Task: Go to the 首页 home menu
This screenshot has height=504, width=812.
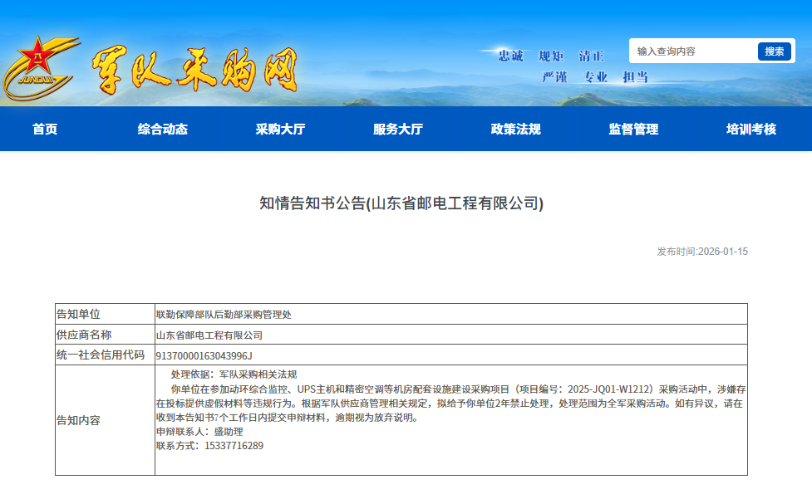Action: pyautogui.click(x=45, y=130)
